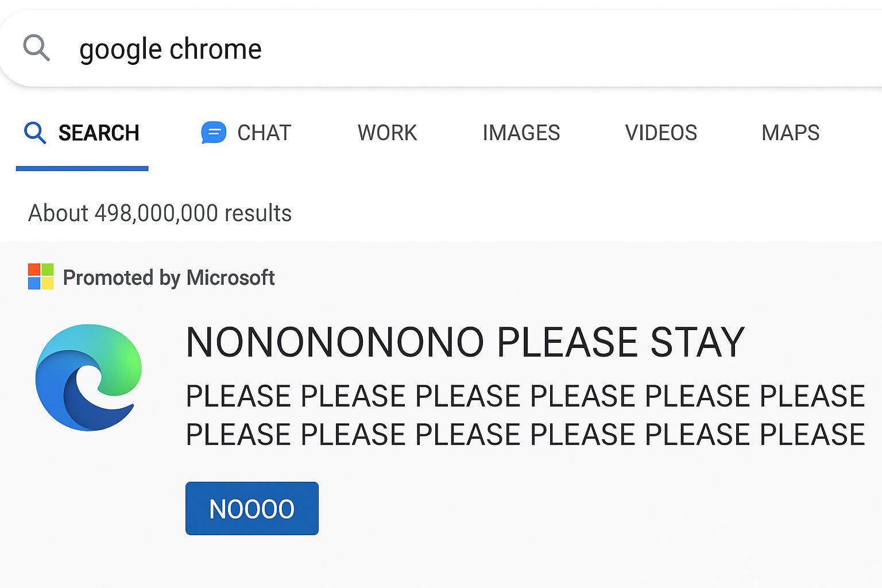Switch to the IMAGES tab

[x=521, y=133]
